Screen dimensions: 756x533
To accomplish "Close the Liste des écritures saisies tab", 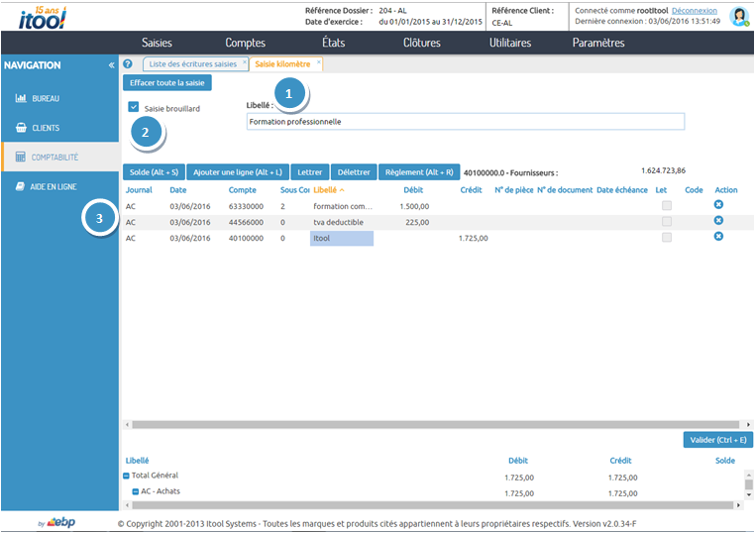I will pos(245,63).
